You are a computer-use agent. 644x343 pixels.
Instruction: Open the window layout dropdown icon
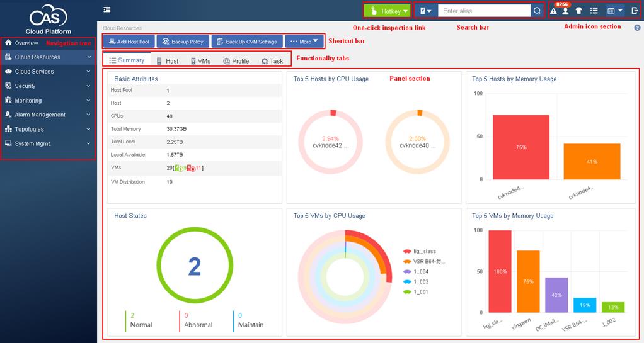615,11
